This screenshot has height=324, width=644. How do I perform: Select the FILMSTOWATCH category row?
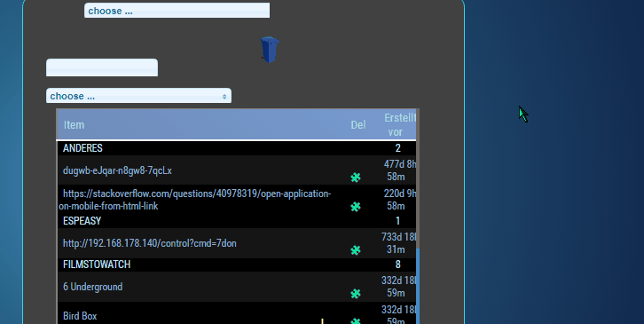(x=236, y=265)
